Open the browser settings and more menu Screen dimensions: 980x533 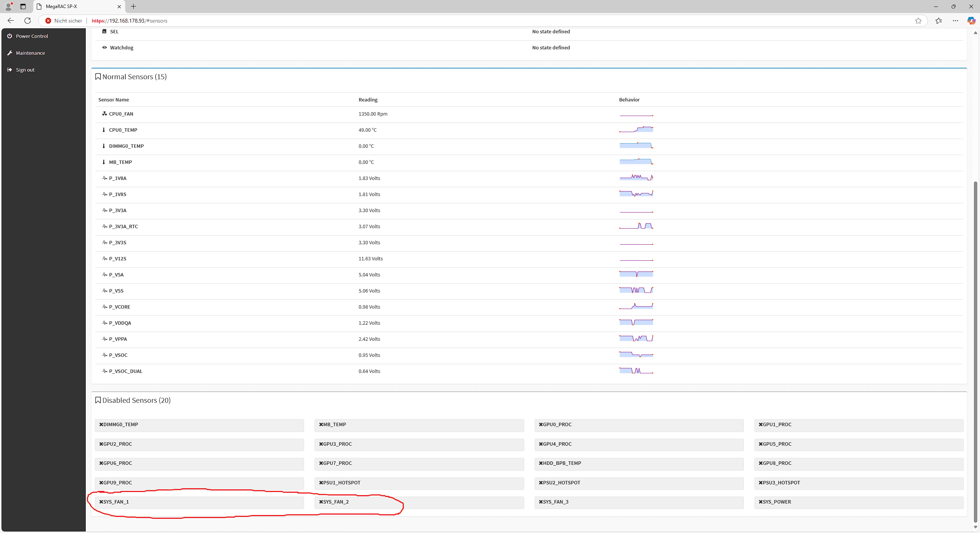(x=955, y=21)
